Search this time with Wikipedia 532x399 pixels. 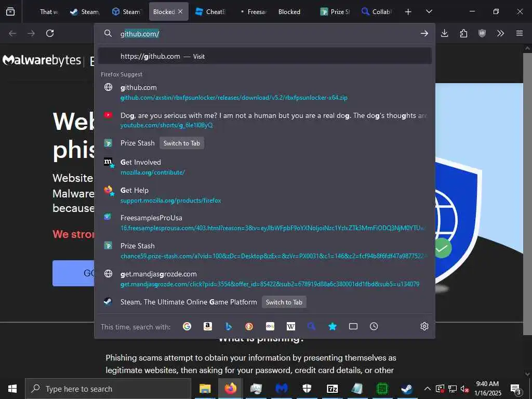pos(291,326)
